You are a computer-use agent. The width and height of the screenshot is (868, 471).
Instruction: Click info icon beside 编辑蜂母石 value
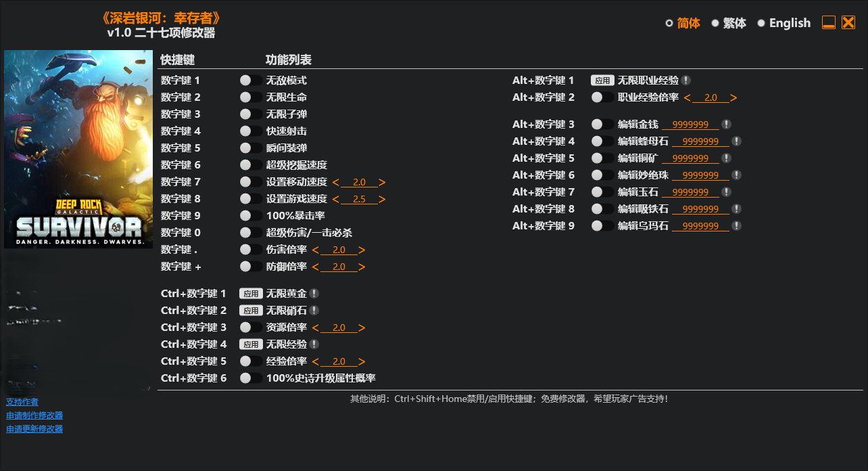736,141
